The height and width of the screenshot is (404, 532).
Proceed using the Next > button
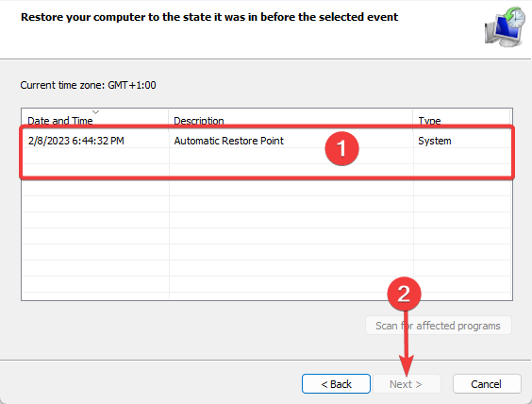point(407,384)
